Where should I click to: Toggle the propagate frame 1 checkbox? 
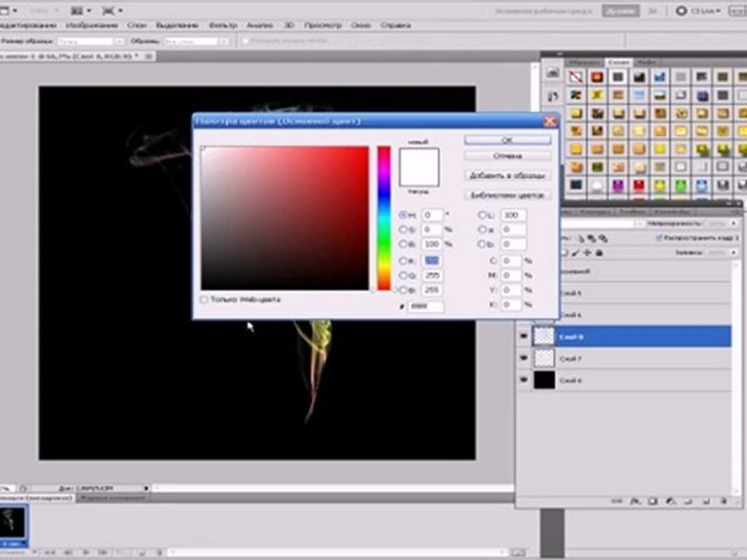(659, 237)
